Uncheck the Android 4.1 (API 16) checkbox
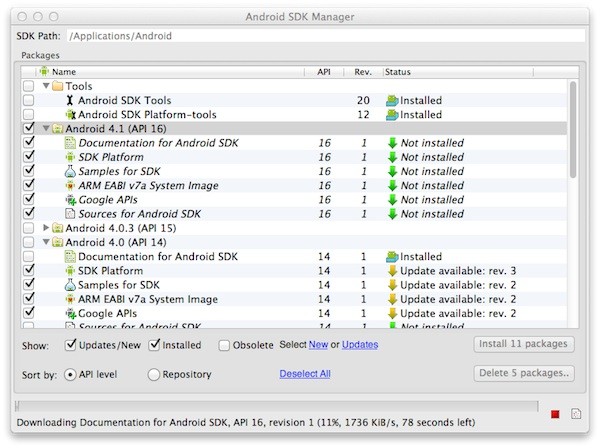600x448 pixels. [29, 128]
